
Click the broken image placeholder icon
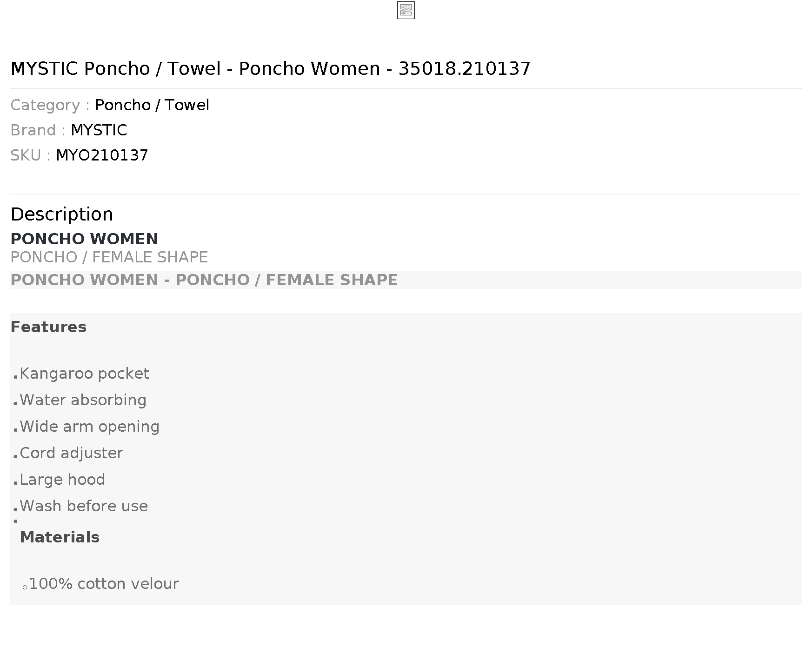pos(406,10)
